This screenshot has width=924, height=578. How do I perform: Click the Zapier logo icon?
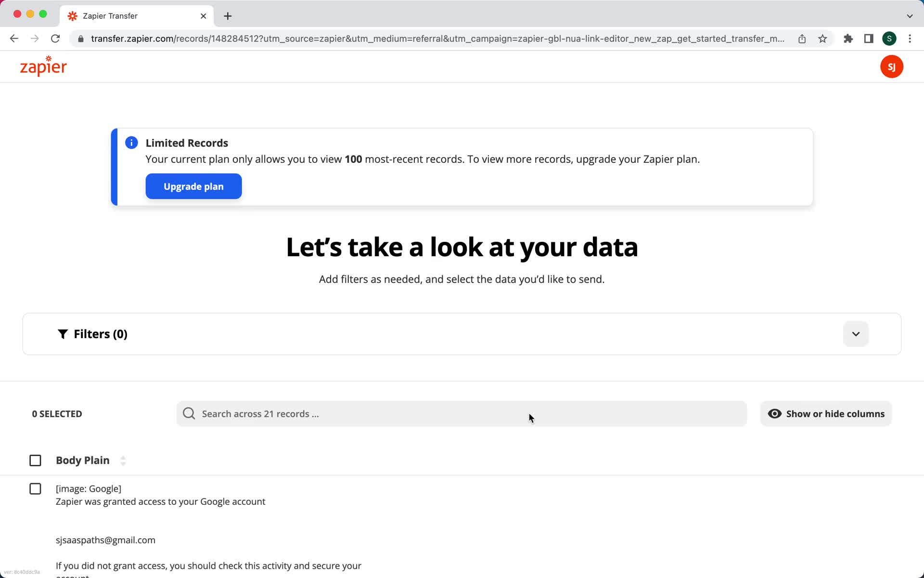click(x=42, y=66)
